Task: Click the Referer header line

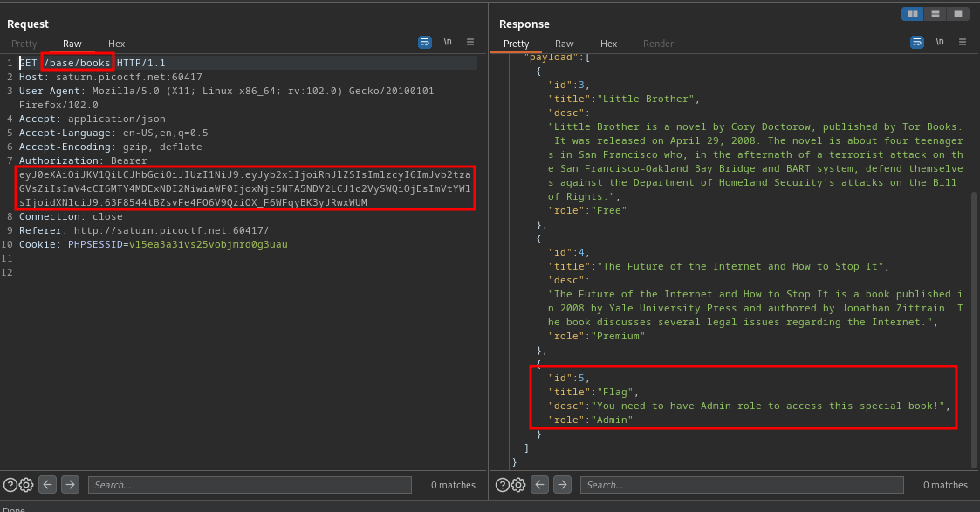Action: point(144,230)
